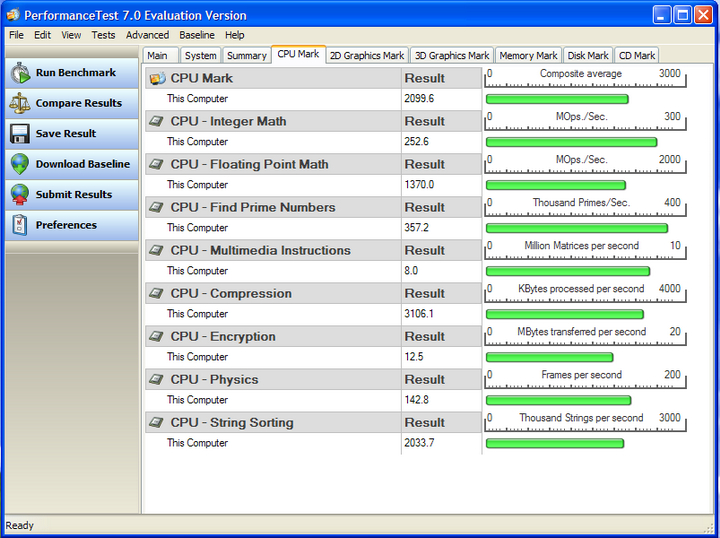Click the chip icon beside CPU - Compression
720x538 pixels.
(156, 293)
